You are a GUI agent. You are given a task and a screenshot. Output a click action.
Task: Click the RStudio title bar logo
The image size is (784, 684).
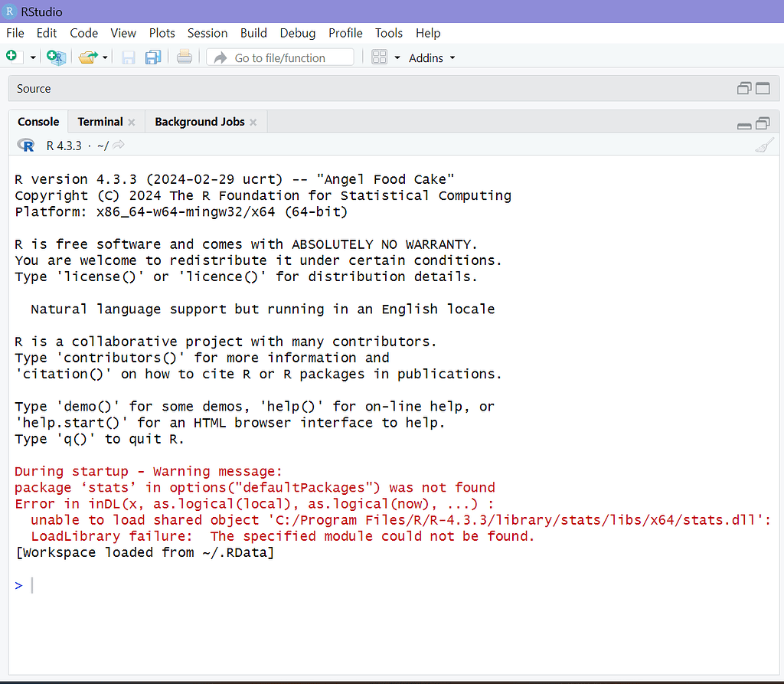(x=9, y=11)
